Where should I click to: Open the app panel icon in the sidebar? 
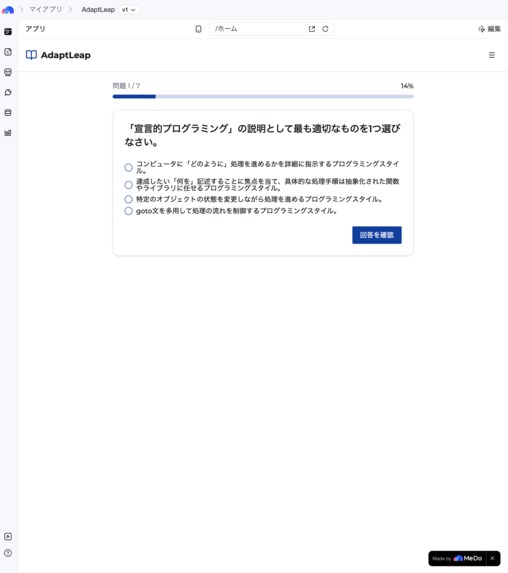click(8, 32)
